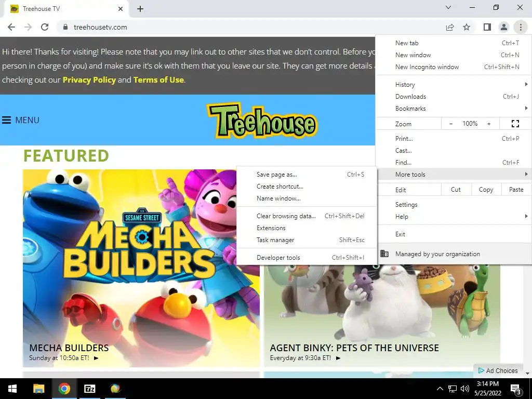Open the Terms of Use link
The height and width of the screenshot is (399, 532).
pyautogui.click(x=159, y=80)
